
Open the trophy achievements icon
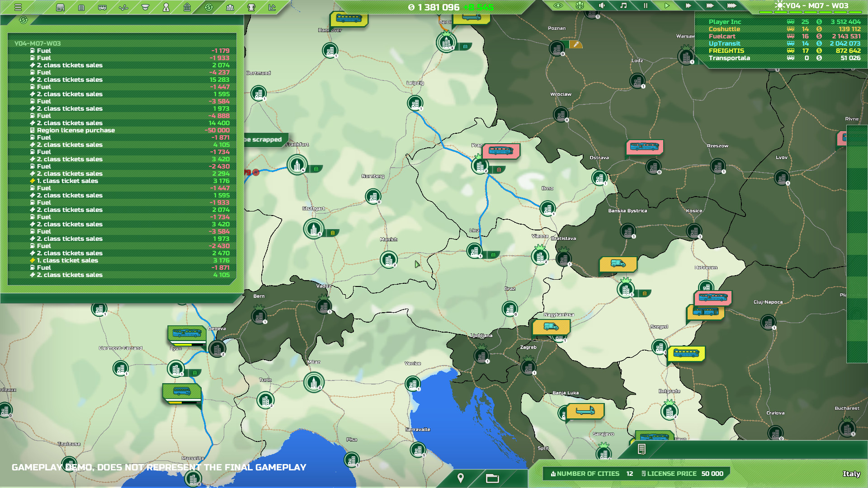[x=251, y=7]
